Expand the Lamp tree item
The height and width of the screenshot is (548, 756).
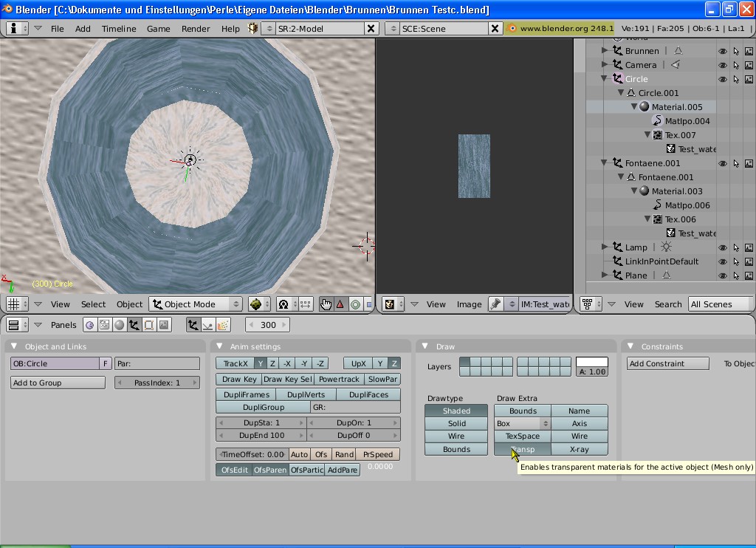[605, 247]
